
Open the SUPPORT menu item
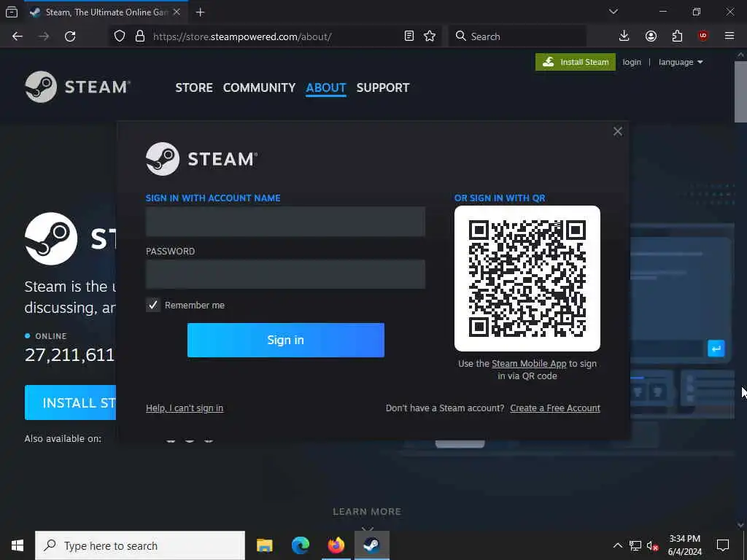(383, 87)
